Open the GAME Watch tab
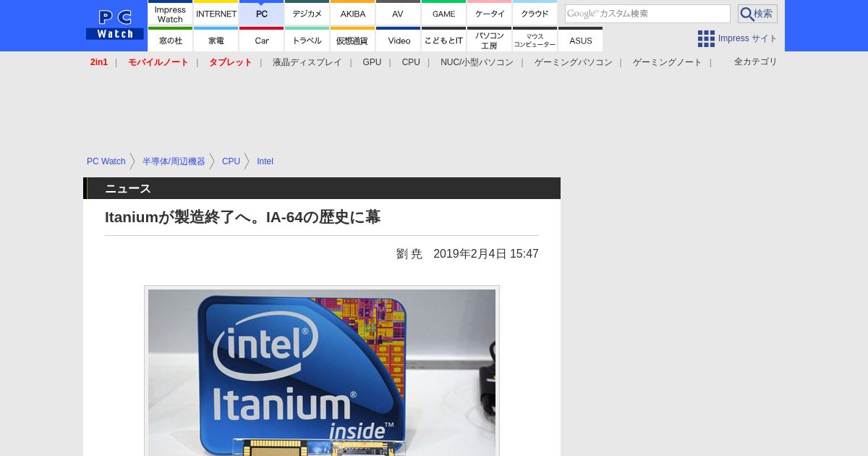Image resolution: width=868 pixels, height=456 pixels. pos(443,13)
